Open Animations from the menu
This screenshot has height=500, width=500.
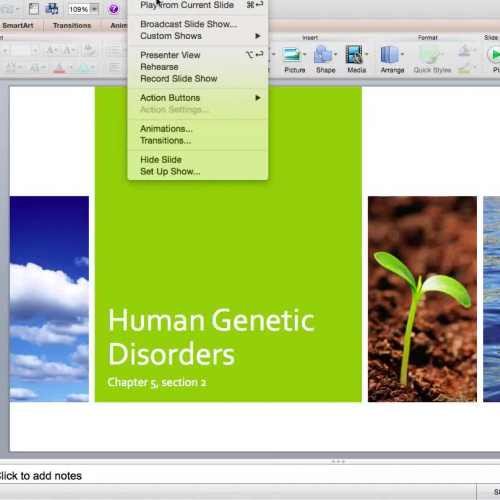pyautogui.click(x=198, y=129)
